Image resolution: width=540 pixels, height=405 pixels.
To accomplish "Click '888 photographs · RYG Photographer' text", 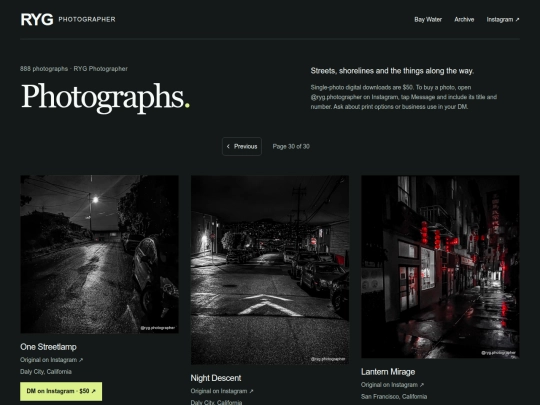I will (74, 69).
